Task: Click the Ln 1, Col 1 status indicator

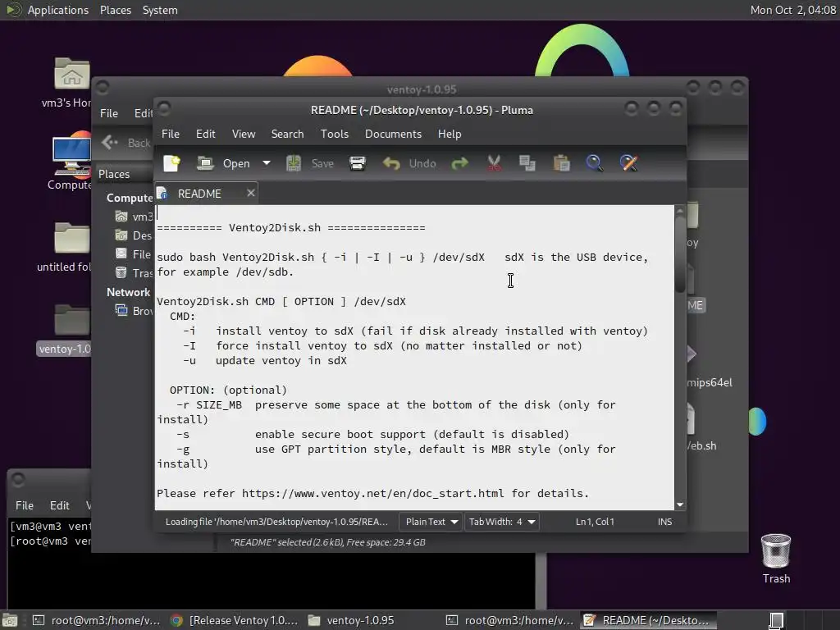Action: (595, 522)
